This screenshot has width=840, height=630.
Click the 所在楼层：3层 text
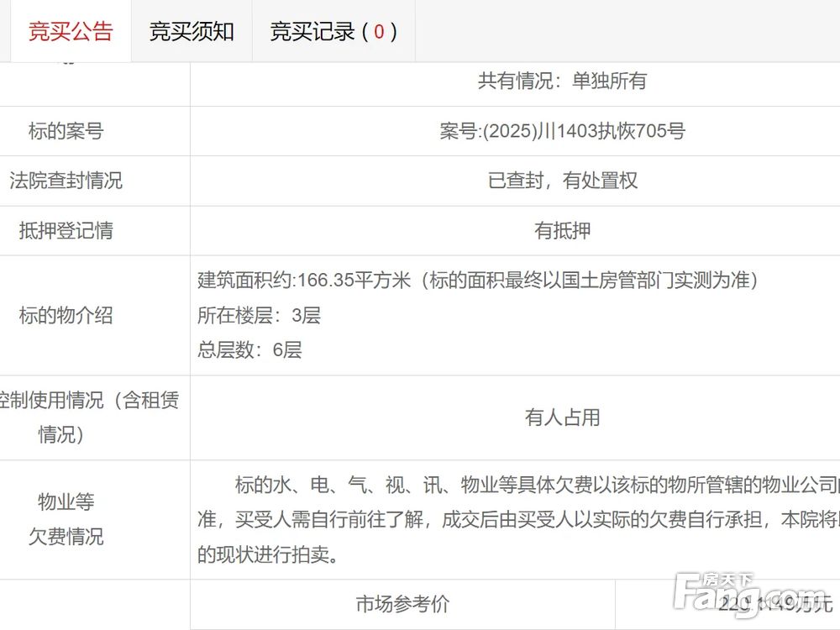pos(259,316)
